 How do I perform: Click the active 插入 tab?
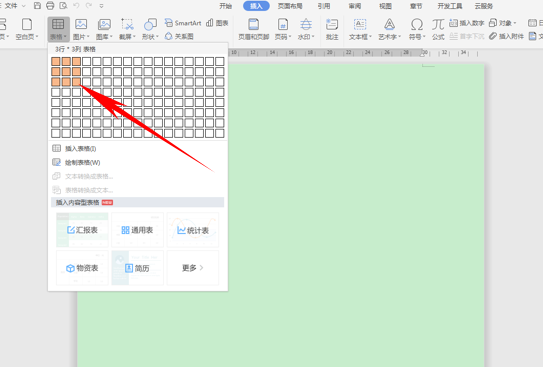click(x=256, y=6)
